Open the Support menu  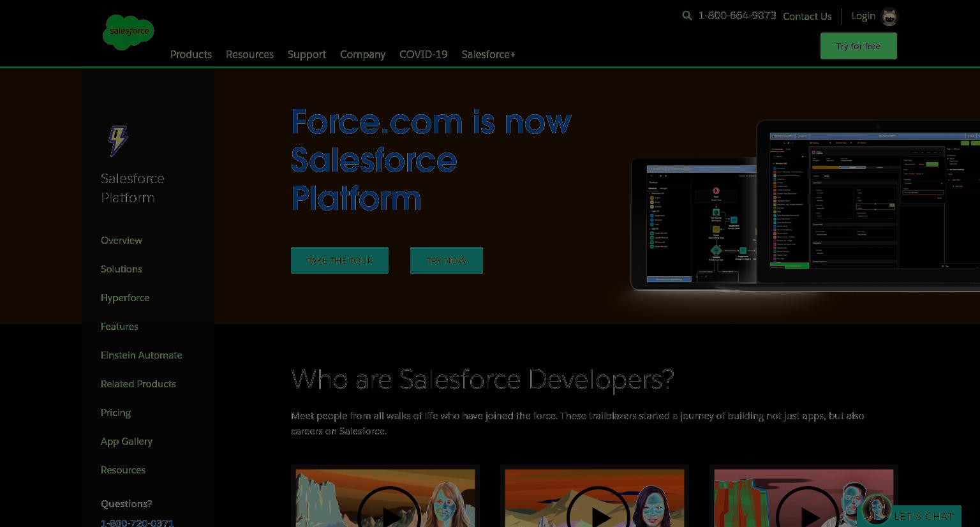click(x=307, y=54)
